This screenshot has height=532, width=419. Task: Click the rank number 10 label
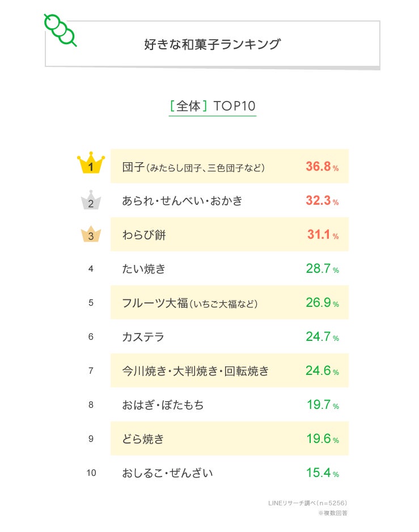[x=91, y=472]
